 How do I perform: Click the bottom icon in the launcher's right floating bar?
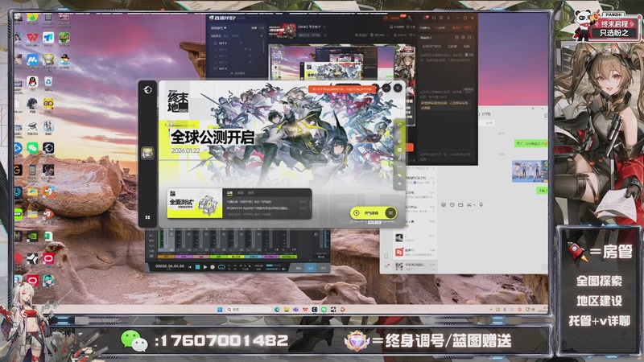(399, 184)
